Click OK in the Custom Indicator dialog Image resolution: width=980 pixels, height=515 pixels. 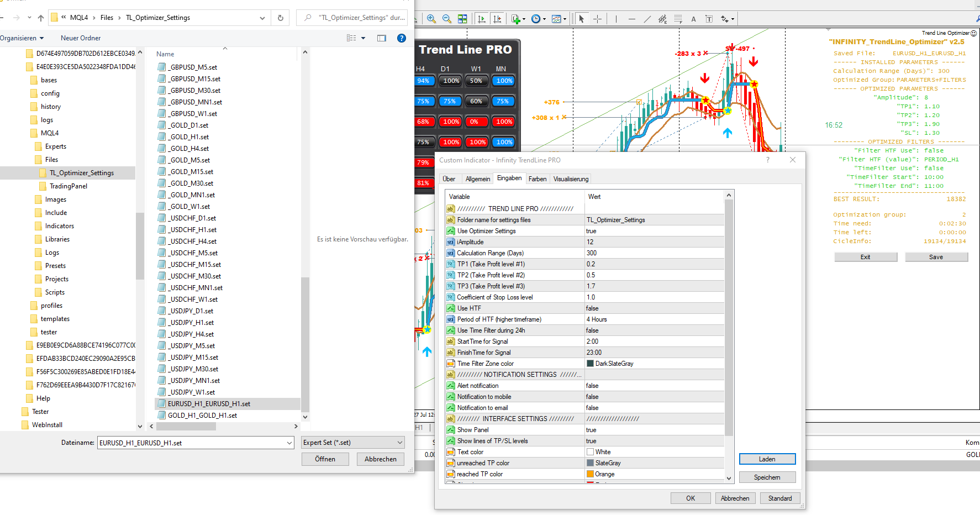691,498
